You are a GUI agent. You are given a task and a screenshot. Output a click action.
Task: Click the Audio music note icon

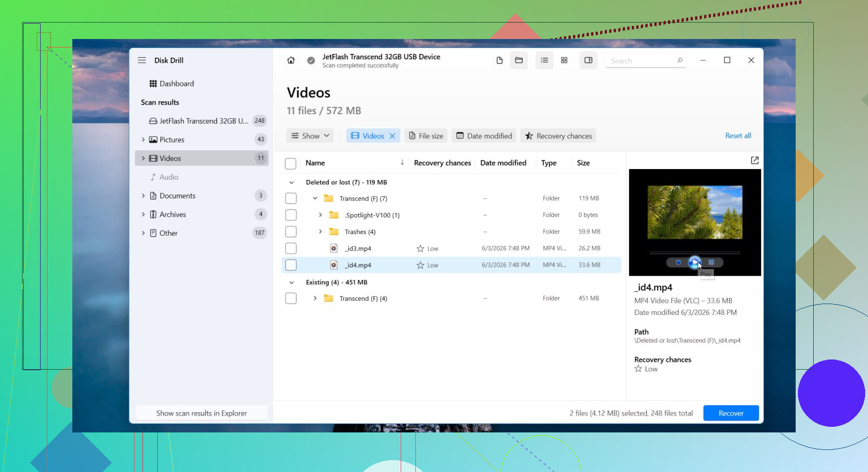coord(153,177)
